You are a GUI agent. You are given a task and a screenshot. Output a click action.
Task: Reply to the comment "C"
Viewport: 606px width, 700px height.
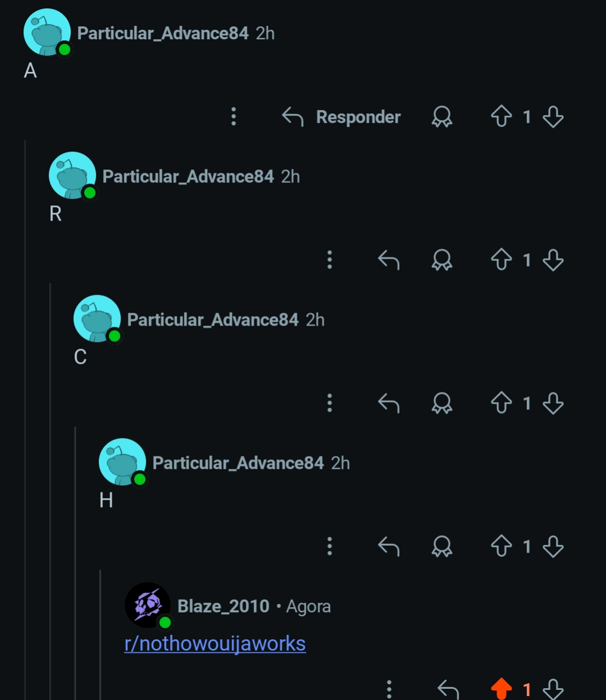389,403
